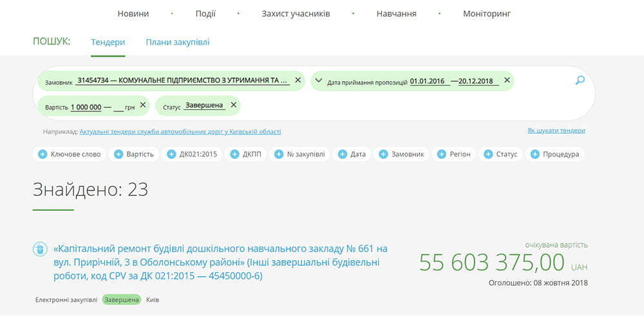Add Замовник filter plus icon
The width and height of the screenshot is (644, 316).
(383, 154)
